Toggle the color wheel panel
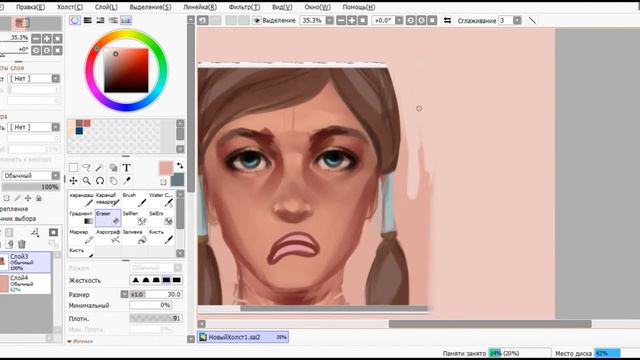Viewport: 640px width, 360px height. pos(75,20)
